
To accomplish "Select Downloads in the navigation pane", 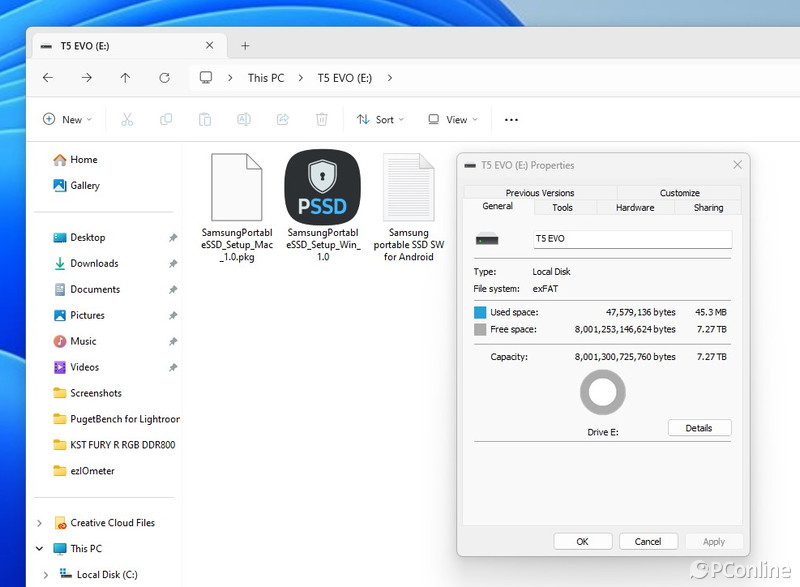I will (94, 264).
